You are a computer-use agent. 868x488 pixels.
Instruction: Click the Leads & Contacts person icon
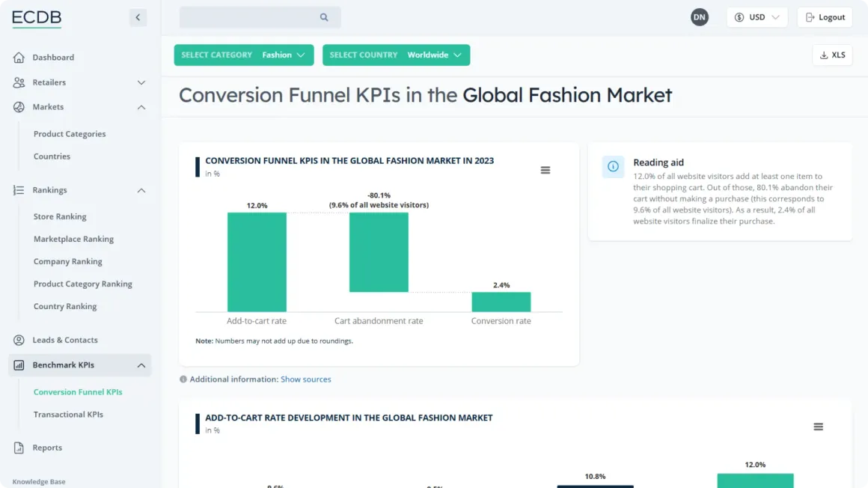19,340
